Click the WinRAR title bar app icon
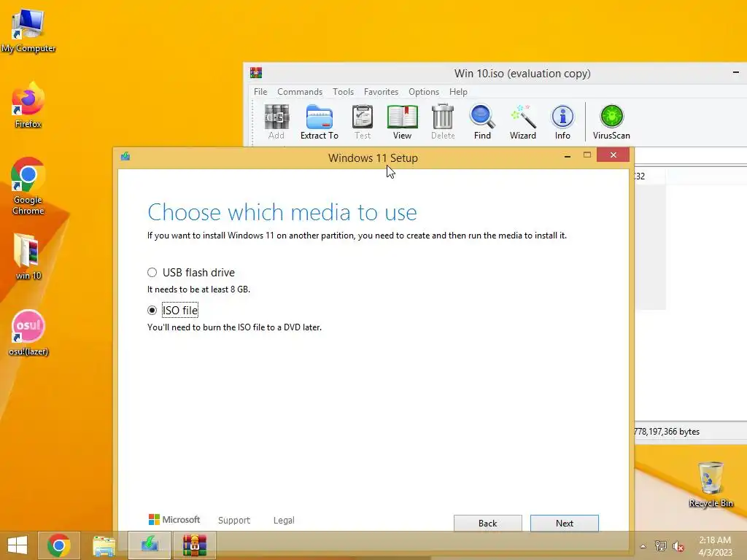This screenshot has height=560, width=747. pos(256,73)
